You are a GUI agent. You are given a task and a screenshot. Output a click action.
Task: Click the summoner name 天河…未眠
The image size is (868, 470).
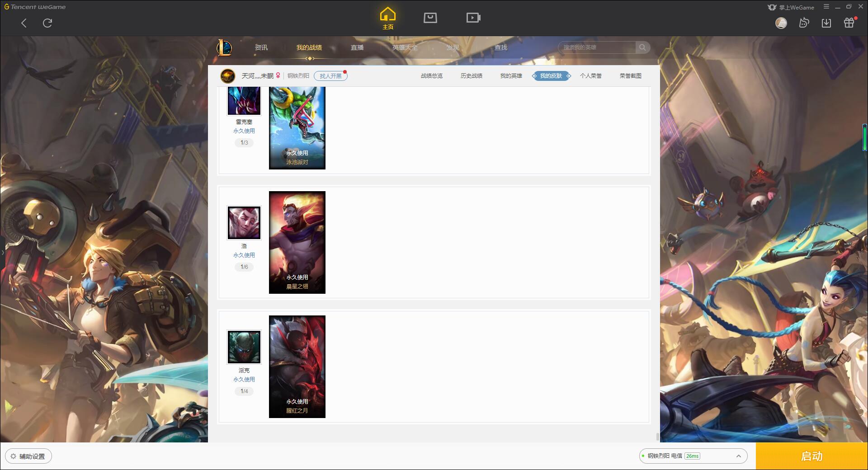click(258, 76)
